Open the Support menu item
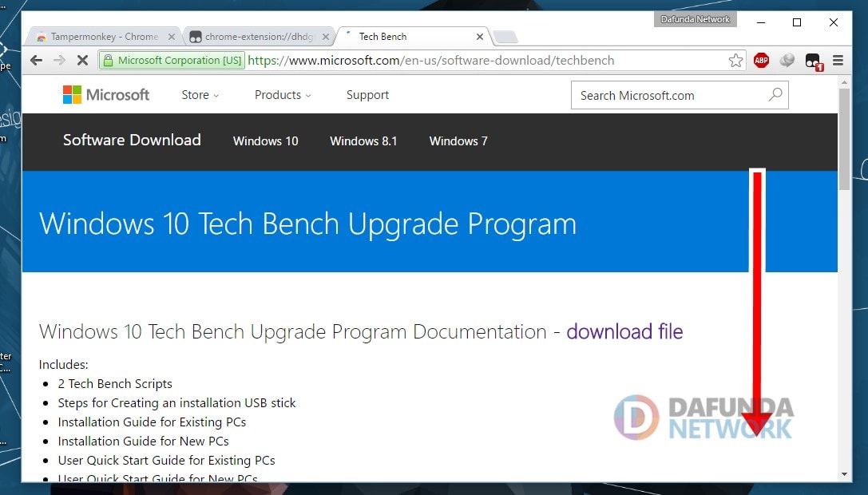Image resolution: width=868 pixels, height=495 pixels. pos(367,95)
